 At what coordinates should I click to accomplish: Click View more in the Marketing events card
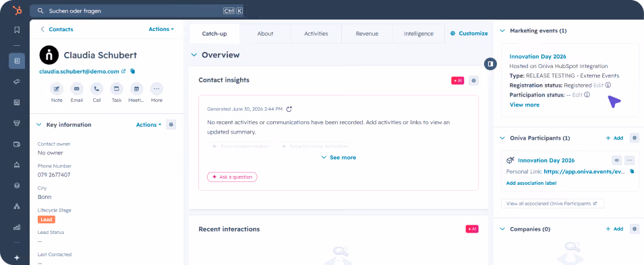(x=525, y=105)
